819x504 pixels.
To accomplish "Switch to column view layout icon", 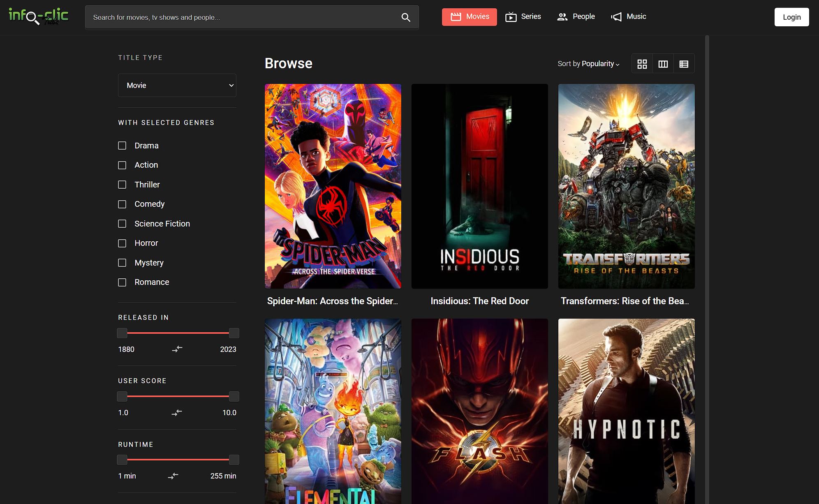I will (x=663, y=64).
